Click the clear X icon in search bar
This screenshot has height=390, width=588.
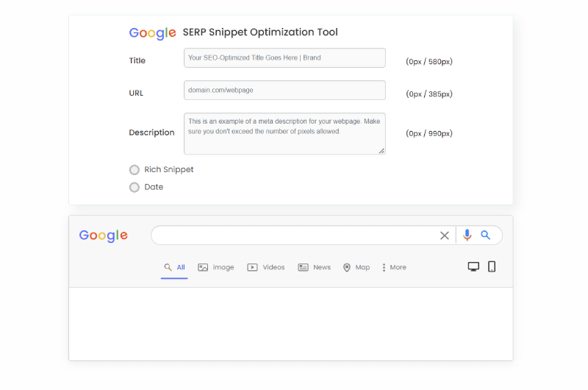(x=445, y=235)
